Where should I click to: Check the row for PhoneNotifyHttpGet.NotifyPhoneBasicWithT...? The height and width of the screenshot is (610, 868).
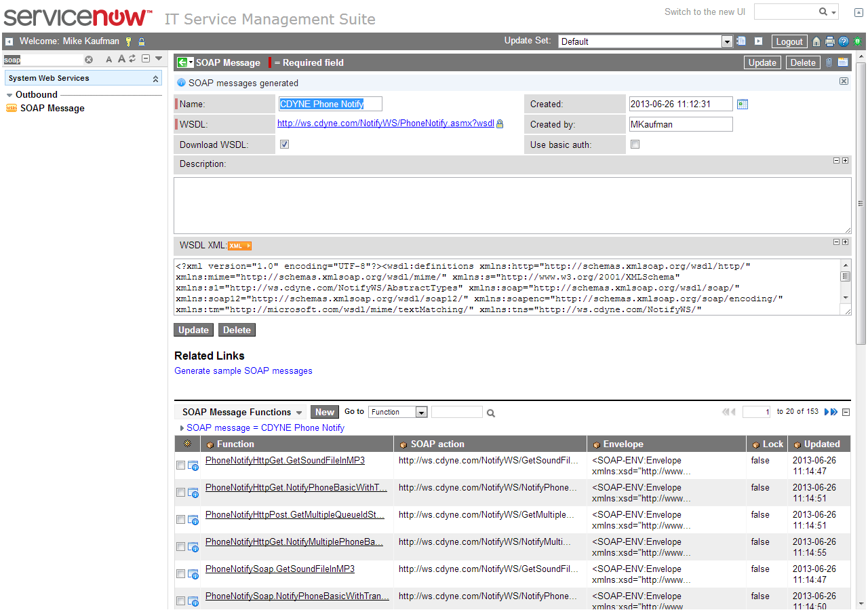click(x=180, y=492)
